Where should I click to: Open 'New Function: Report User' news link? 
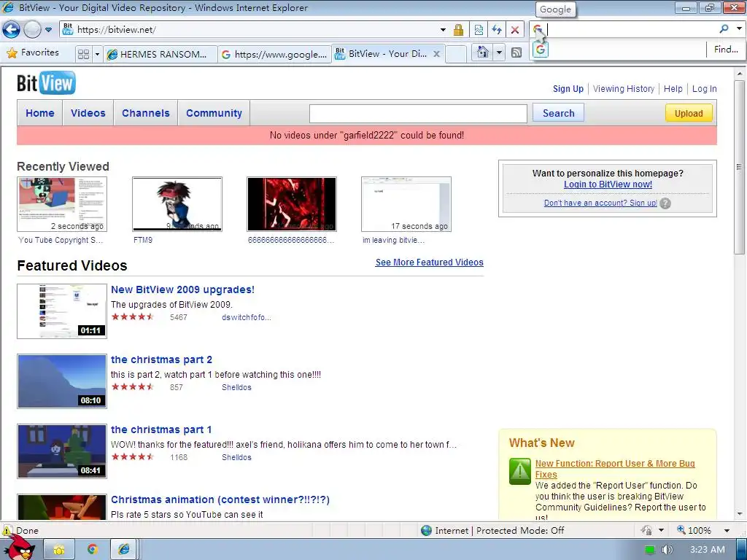coord(614,469)
